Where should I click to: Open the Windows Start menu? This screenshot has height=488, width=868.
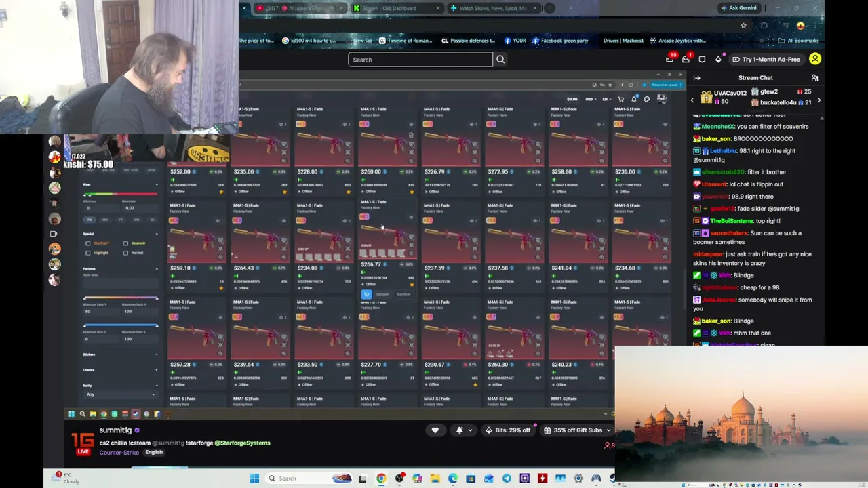tap(254, 479)
